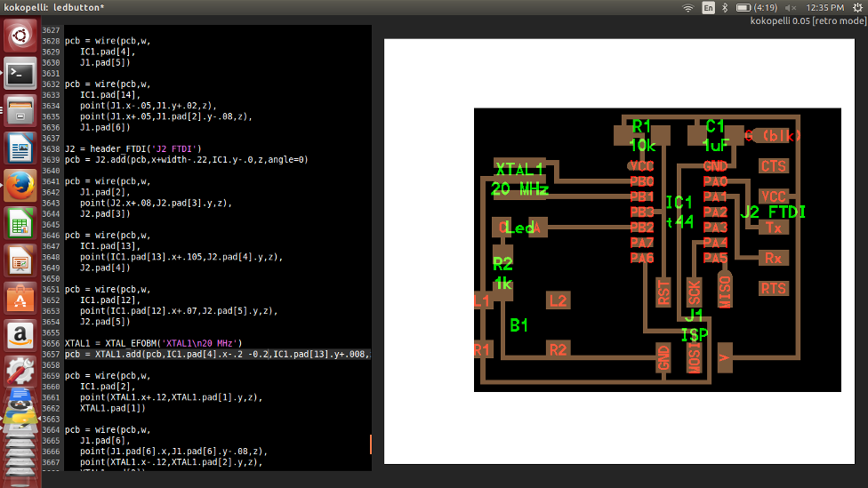Click the J2 FTDI header label
This screenshot has height=488, width=868.
774,212
